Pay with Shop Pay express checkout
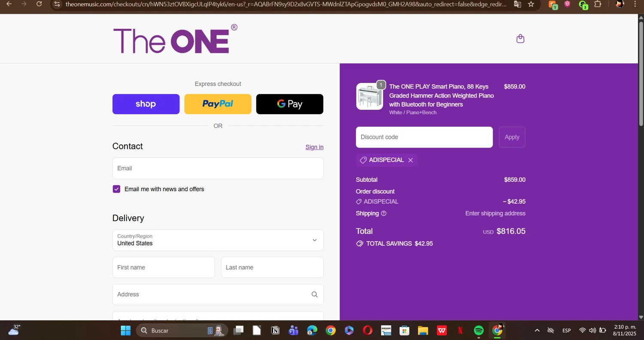Image resolution: width=644 pixels, height=340 pixels. (x=146, y=104)
